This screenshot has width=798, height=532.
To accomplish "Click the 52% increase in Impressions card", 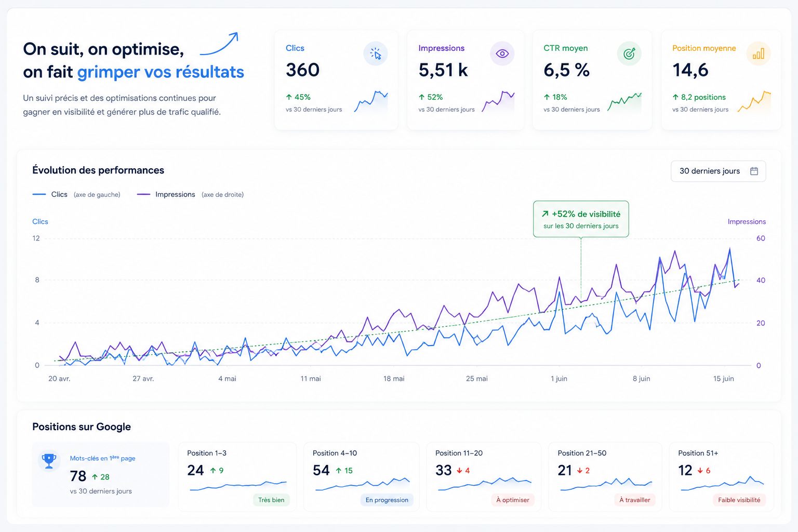I will point(431,97).
